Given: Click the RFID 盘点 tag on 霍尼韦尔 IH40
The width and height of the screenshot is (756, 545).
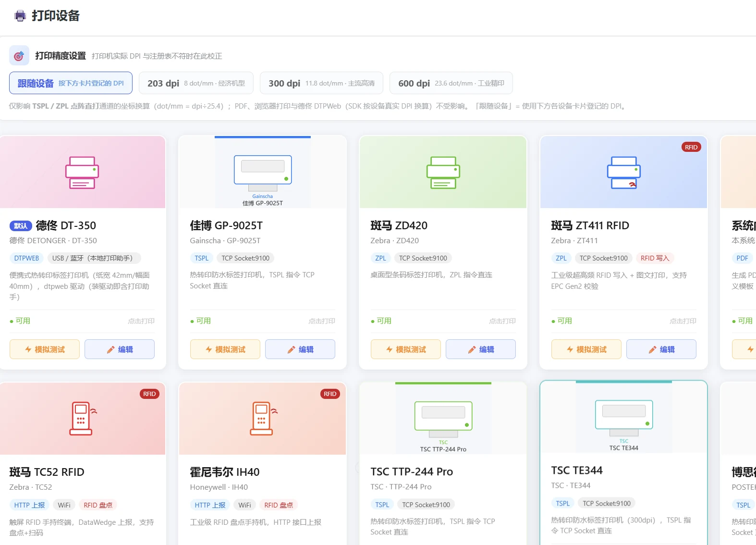Looking at the screenshot, I should coord(279,505).
